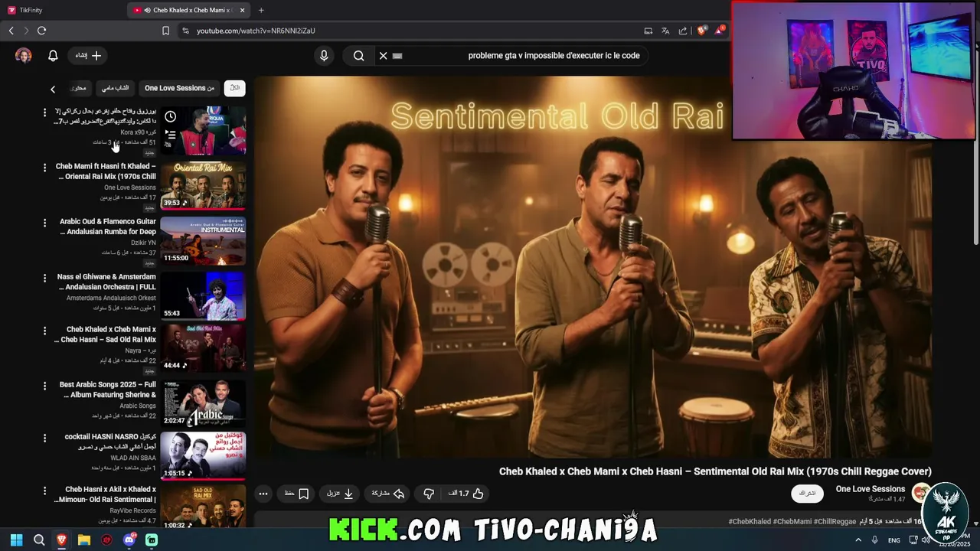Open options for Nass el Ghiwane video
Viewport: 980px width, 551px height.
(x=44, y=277)
